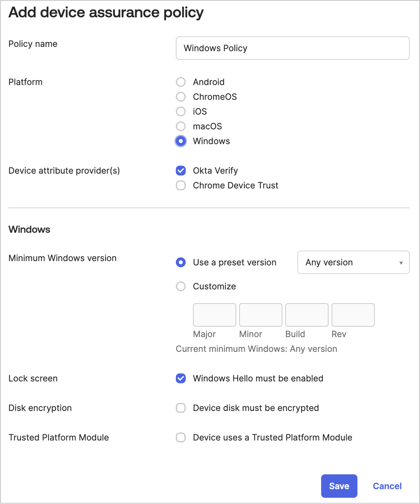Pick macOS as the platform

tap(181, 126)
